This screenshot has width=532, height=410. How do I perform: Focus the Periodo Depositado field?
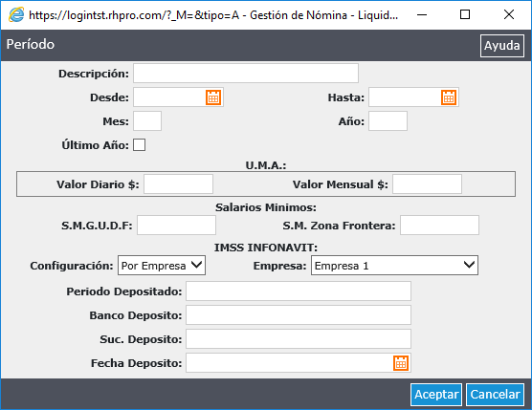click(x=299, y=291)
